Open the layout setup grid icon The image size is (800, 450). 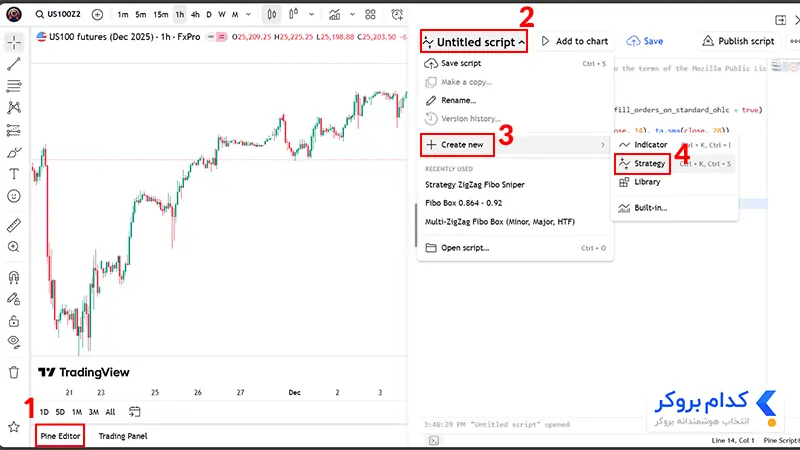pos(370,15)
